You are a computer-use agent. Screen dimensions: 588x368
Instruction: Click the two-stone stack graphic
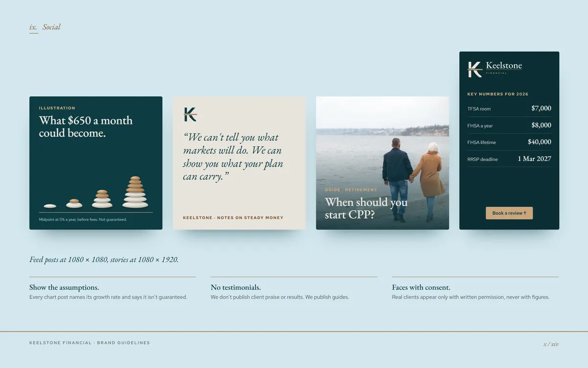click(x=74, y=203)
